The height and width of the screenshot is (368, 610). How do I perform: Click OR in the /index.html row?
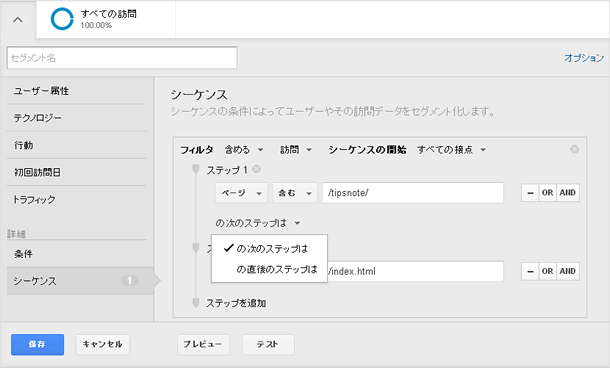tap(547, 271)
